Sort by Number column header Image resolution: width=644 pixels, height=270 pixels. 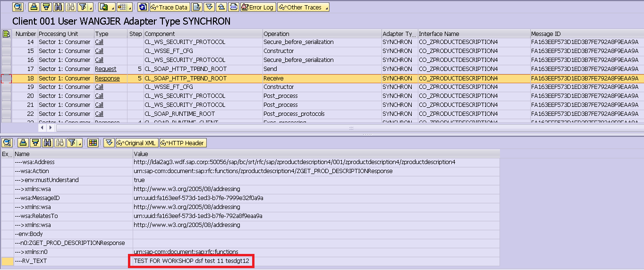coord(25,34)
